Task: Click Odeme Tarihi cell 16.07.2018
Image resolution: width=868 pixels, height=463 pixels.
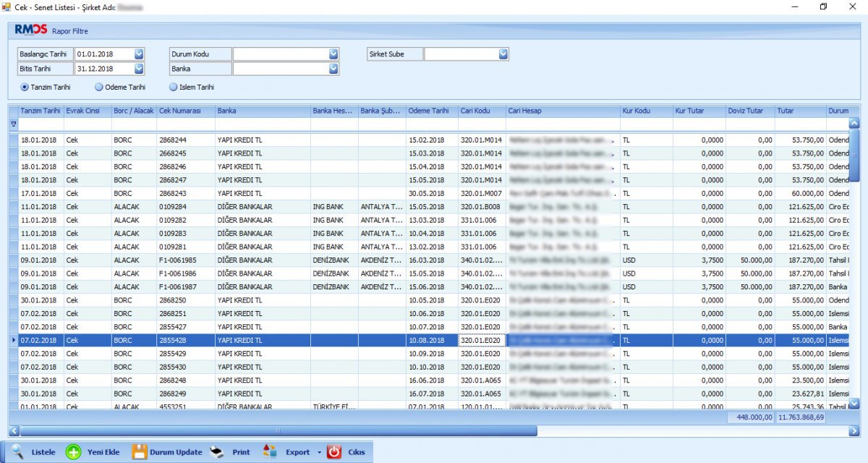Action: [432, 394]
